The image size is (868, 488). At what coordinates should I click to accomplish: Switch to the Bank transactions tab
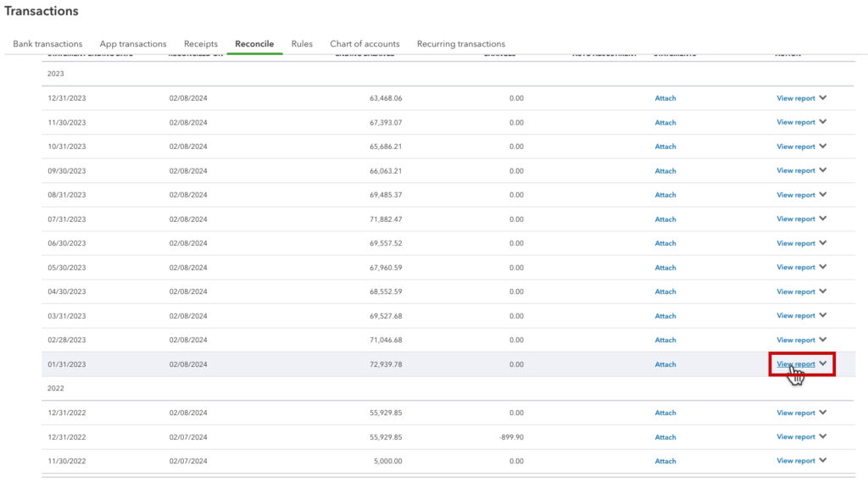click(x=46, y=43)
